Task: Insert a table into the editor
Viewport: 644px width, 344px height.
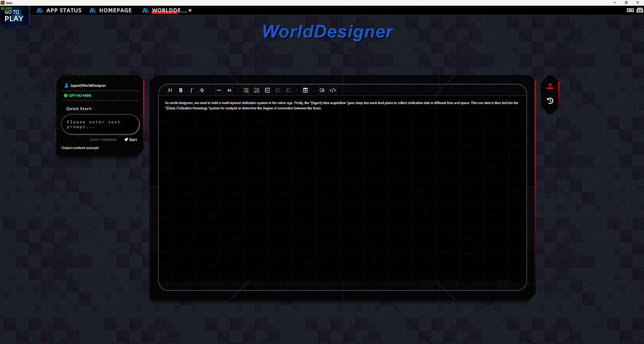Action: tap(305, 90)
